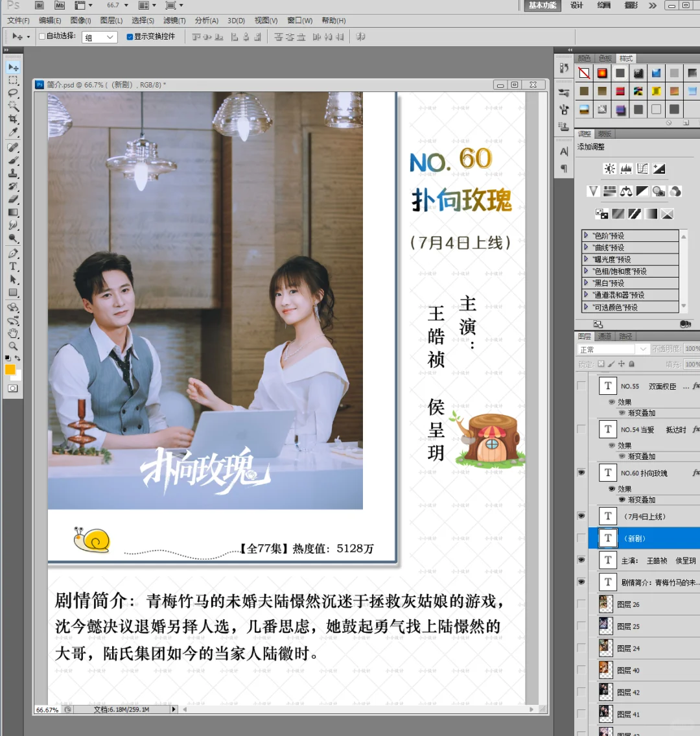Select the Lasso tool
700x736 pixels.
[x=13, y=93]
